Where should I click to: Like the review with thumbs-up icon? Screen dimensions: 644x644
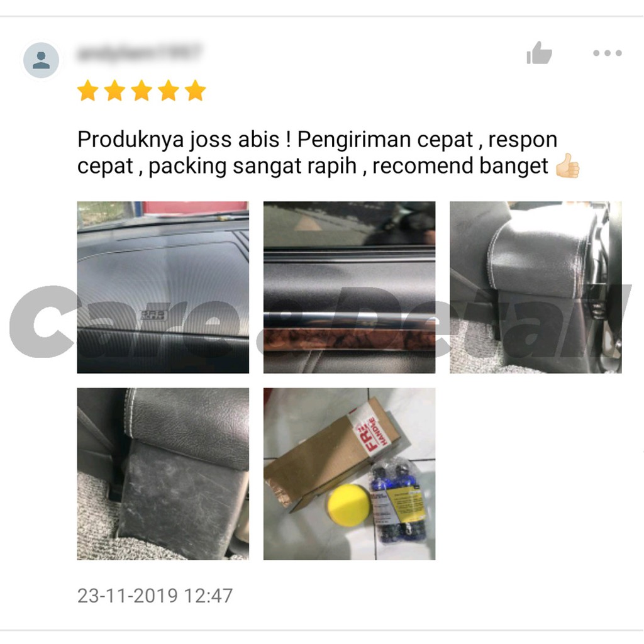click(x=539, y=53)
